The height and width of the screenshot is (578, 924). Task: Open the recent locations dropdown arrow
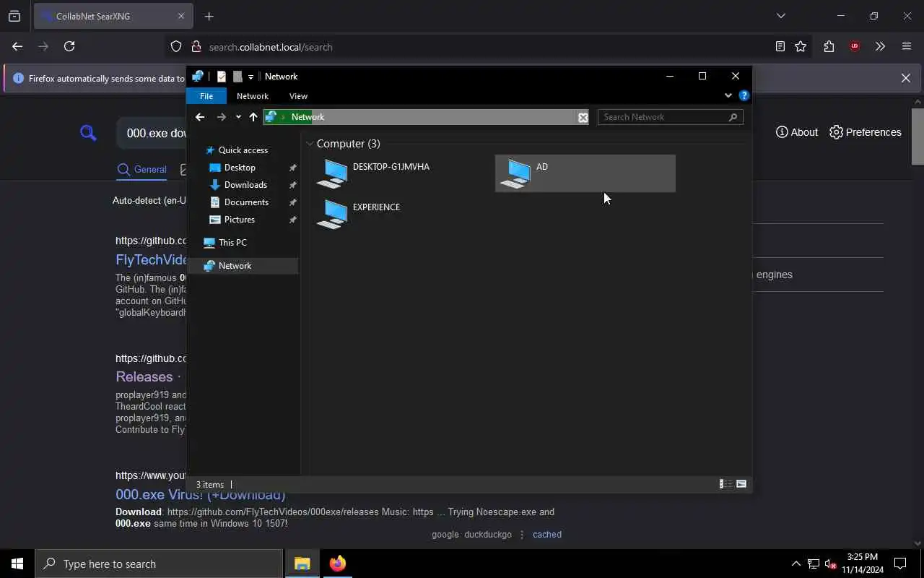tap(238, 117)
